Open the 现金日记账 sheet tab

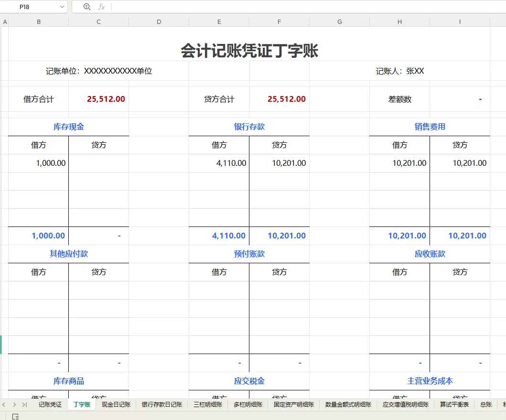(116, 405)
